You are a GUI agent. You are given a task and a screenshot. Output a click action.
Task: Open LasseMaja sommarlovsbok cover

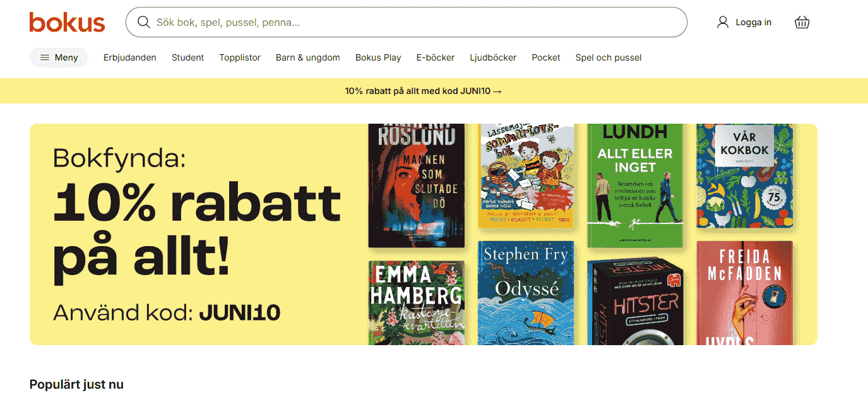point(526,175)
